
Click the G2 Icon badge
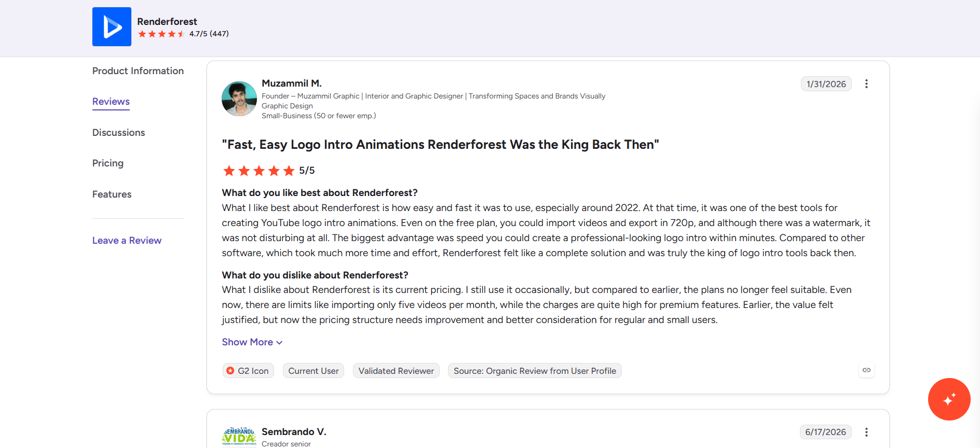248,371
